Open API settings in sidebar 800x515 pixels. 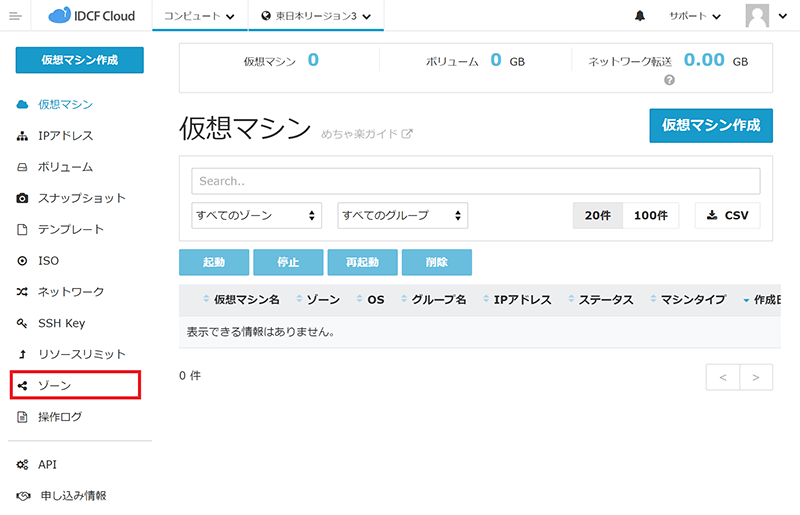tap(48, 464)
